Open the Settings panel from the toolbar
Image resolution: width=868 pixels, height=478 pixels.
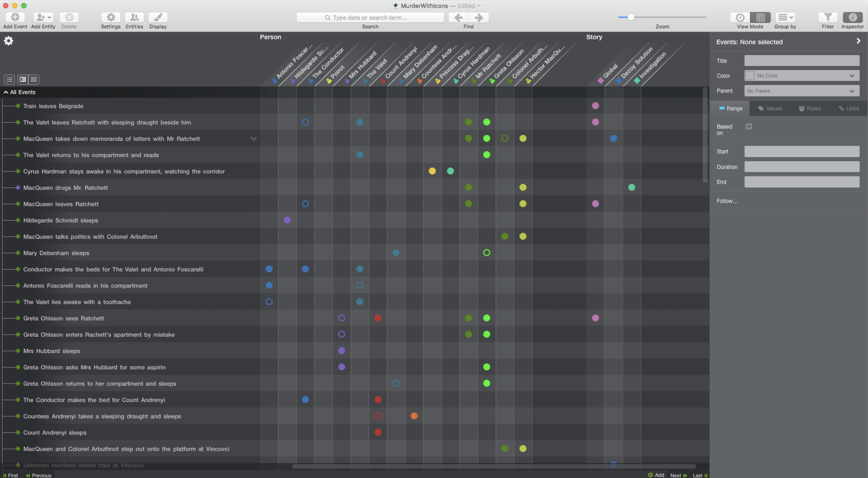110,18
